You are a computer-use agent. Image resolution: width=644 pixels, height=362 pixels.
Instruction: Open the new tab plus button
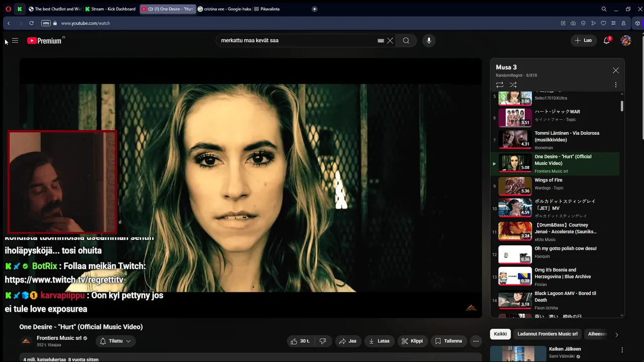tap(314, 9)
